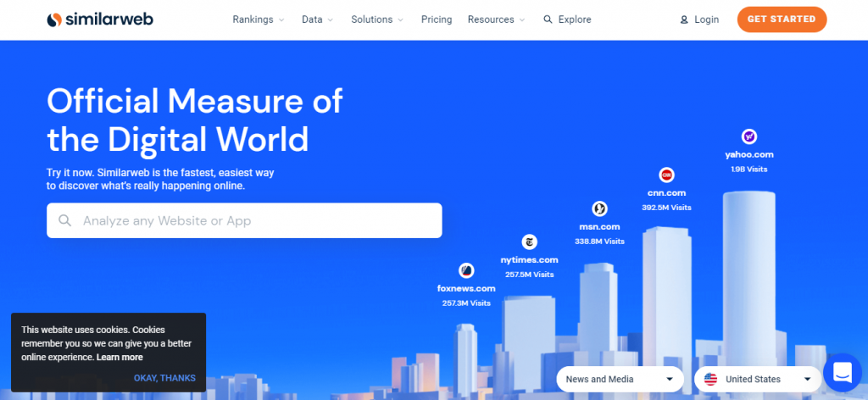Open the United States country selector

point(757,379)
